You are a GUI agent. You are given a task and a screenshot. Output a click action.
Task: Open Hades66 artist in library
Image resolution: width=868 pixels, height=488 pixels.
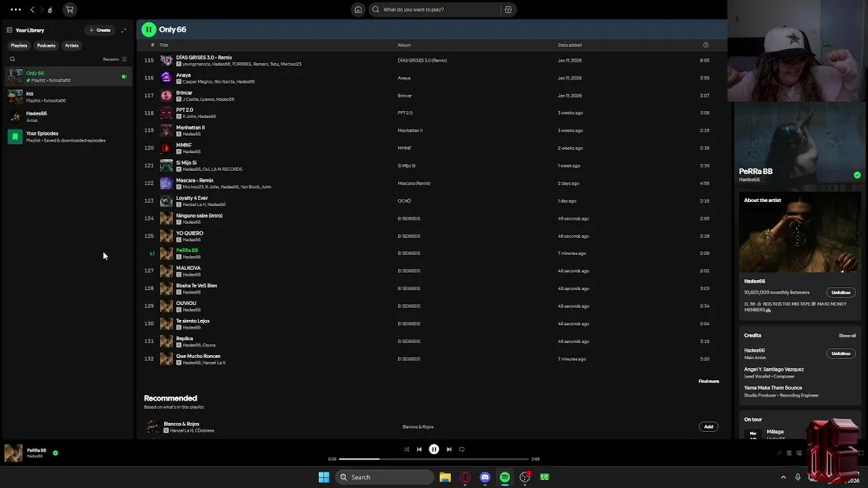(x=68, y=117)
